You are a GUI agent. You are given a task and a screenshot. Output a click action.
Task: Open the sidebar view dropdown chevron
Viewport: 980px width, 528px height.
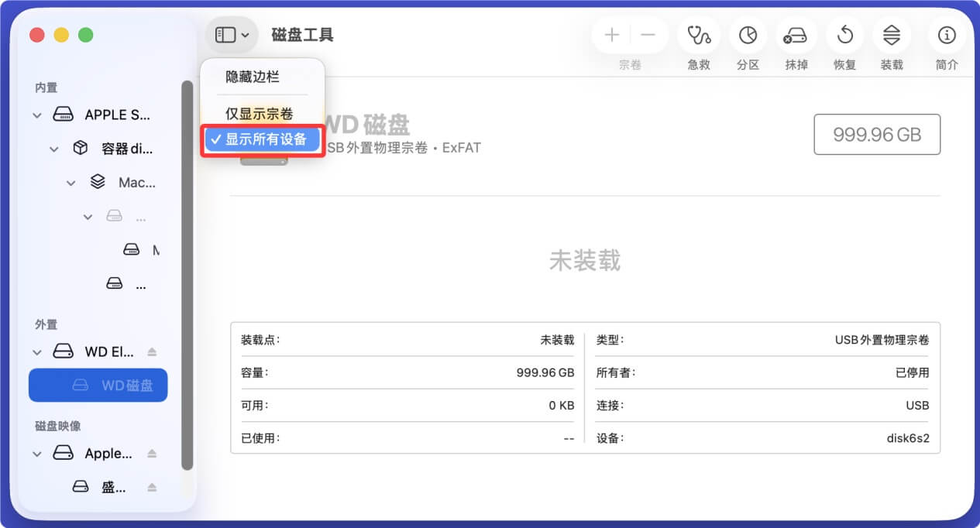point(246,34)
